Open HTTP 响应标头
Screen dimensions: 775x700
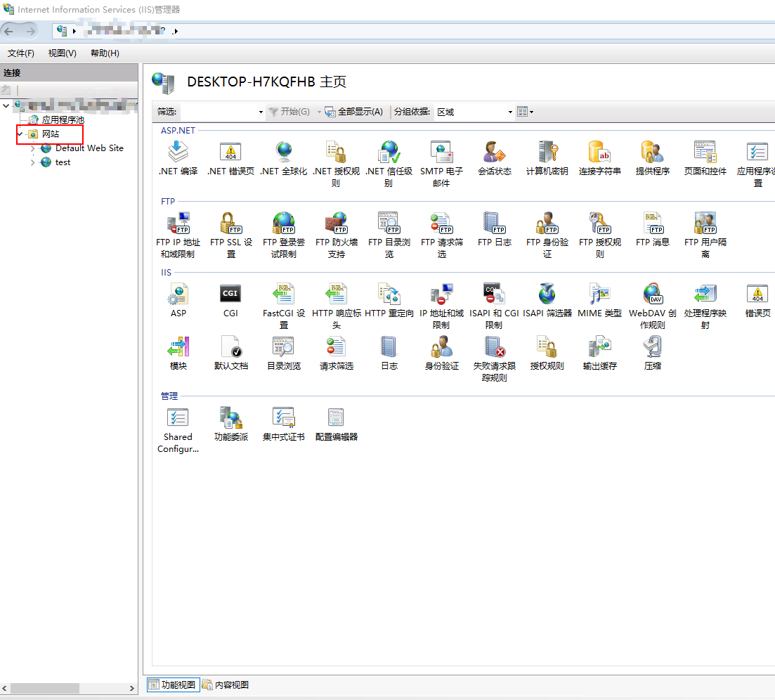coord(336,306)
